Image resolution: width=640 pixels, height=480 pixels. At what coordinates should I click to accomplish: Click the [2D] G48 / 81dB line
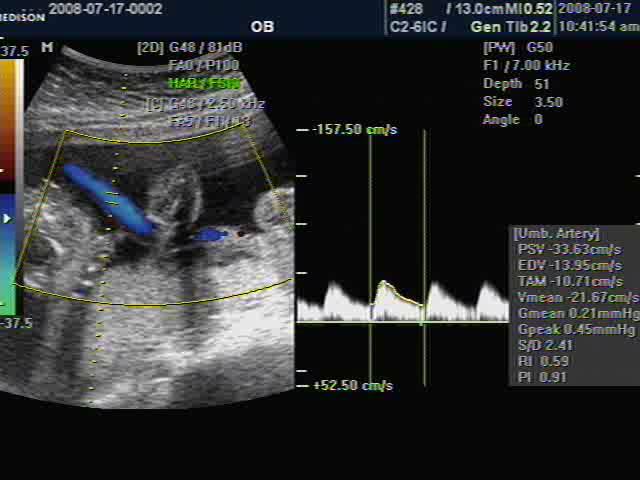(190, 47)
